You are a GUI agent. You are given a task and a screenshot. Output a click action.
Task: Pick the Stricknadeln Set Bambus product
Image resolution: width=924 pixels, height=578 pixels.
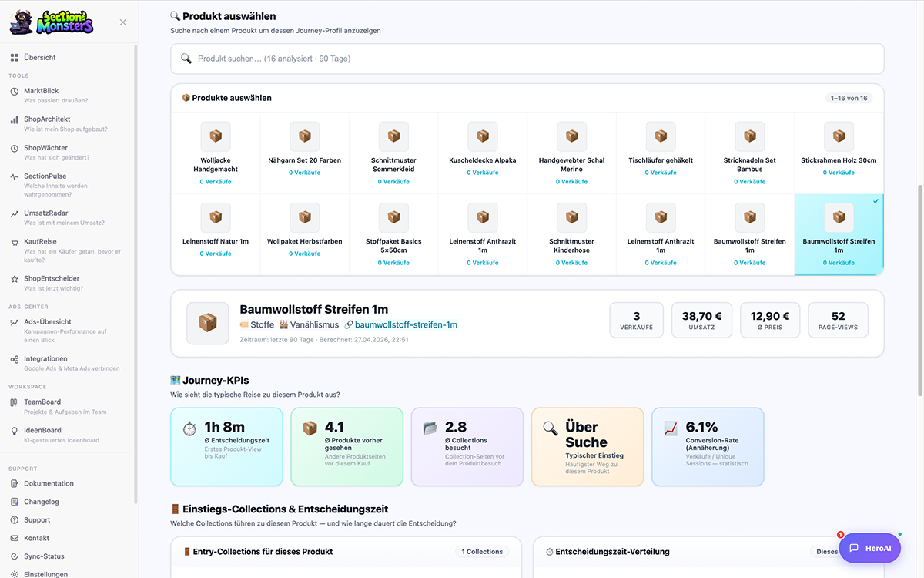point(749,154)
